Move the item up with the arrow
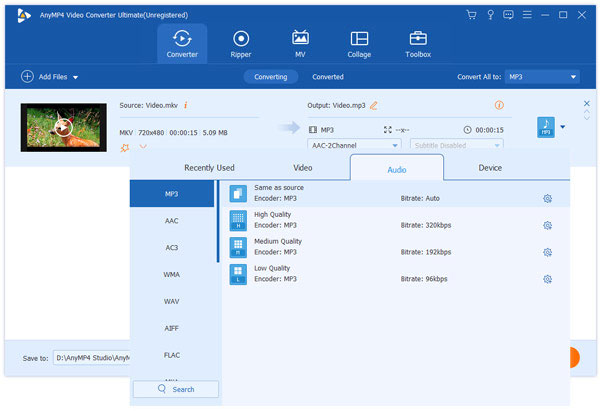600x411 pixels. (587, 111)
